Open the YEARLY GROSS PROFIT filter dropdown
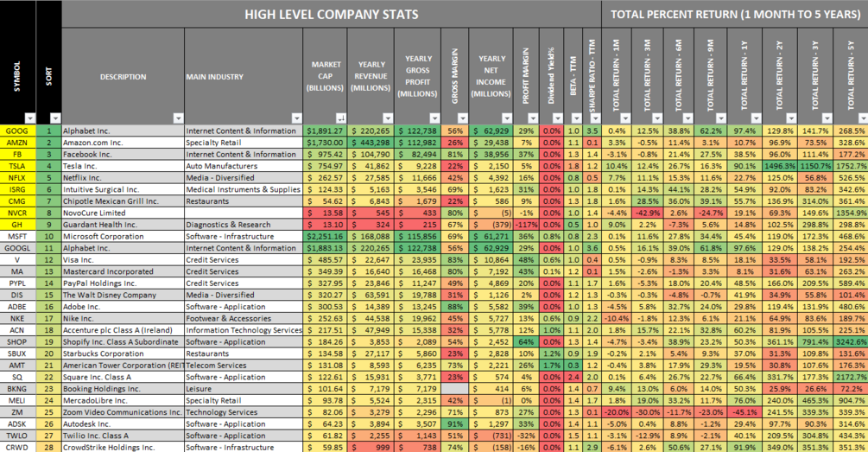The width and height of the screenshot is (868, 452). (x=434, y=118)
